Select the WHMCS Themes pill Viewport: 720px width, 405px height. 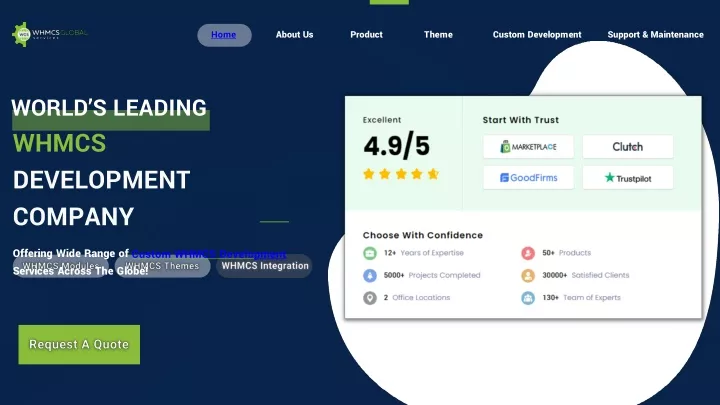(x=162, y=266)
